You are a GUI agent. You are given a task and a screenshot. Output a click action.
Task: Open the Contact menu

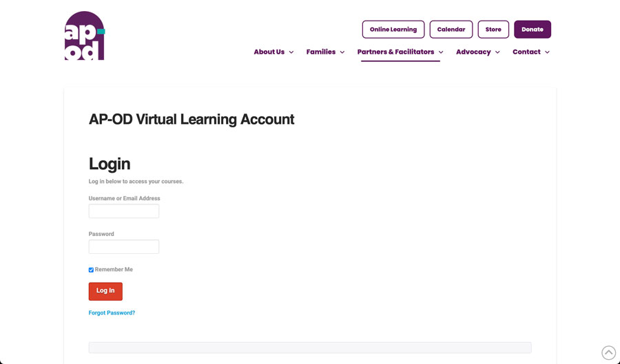click(x=526, y=52)
